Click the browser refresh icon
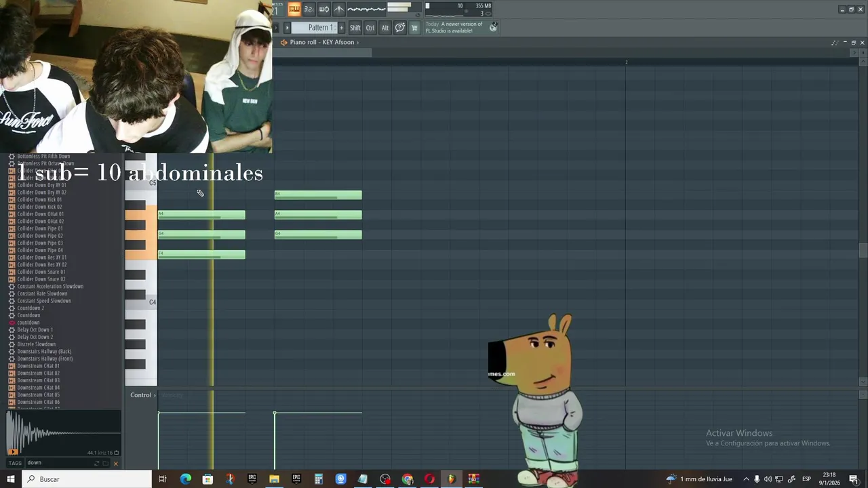 [96, 464]
